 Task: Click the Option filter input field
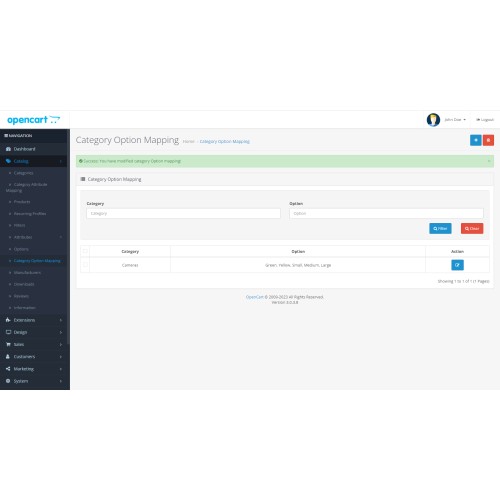click(x=386, y=213)
